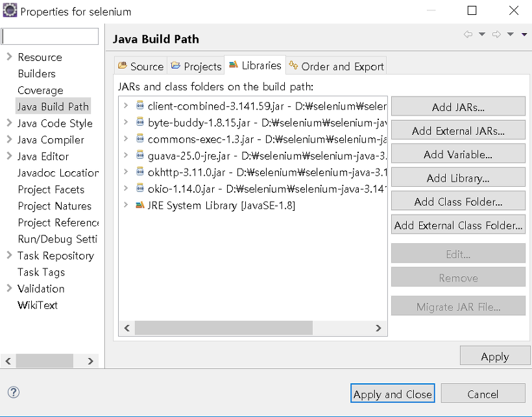This screenshot has height=417, width=532.
Task: Maximize the Properties for selenium window
Action: [x=472, y=10]
